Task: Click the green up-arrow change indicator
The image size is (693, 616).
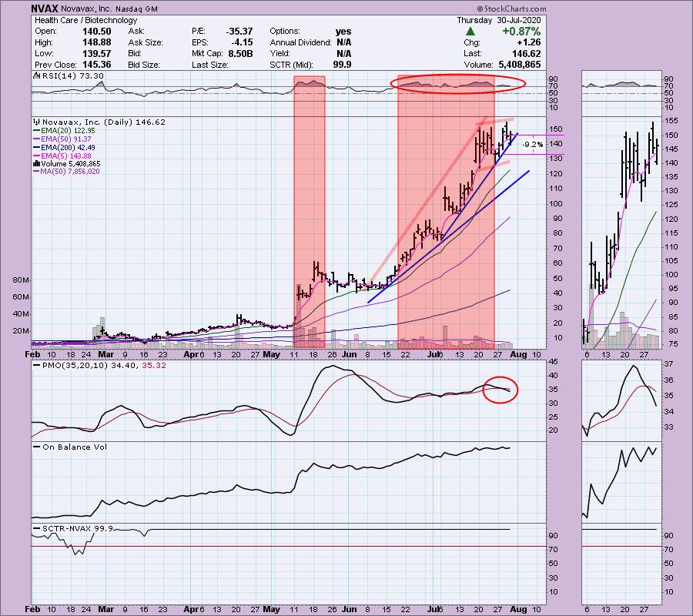Action: pyautogui.click(x=470, y=32)
